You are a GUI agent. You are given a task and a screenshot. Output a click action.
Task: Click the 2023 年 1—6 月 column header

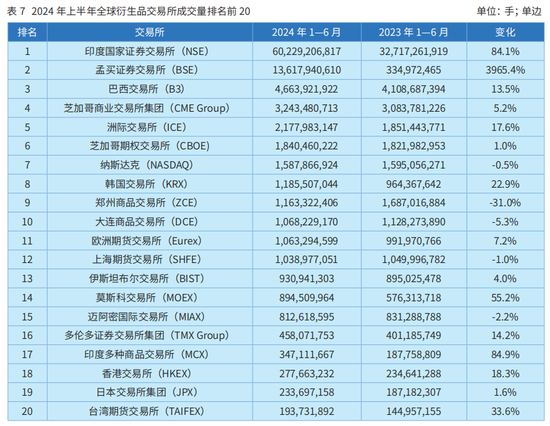click(414, 32)
